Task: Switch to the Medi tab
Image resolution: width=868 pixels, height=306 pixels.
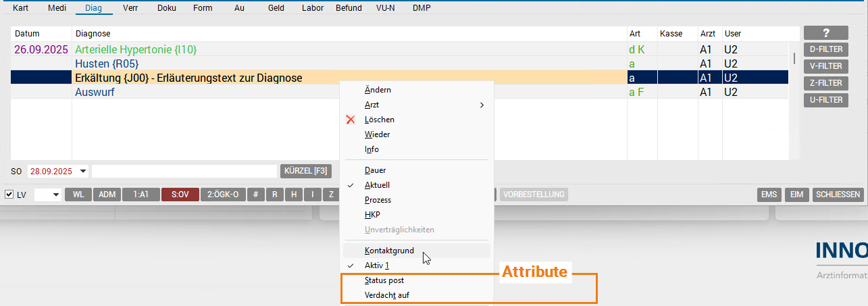Action: [x=57, y=8]
